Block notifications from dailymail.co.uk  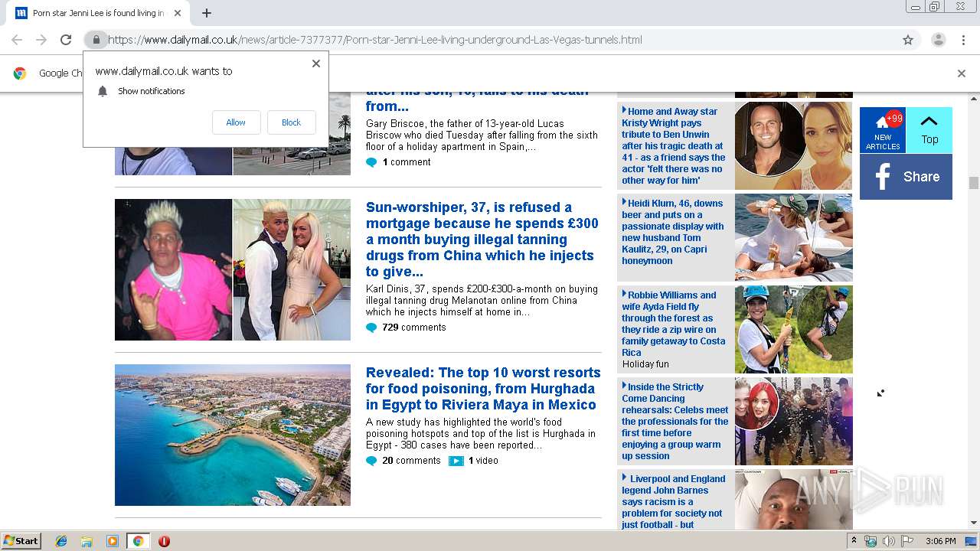pos(291,122)
